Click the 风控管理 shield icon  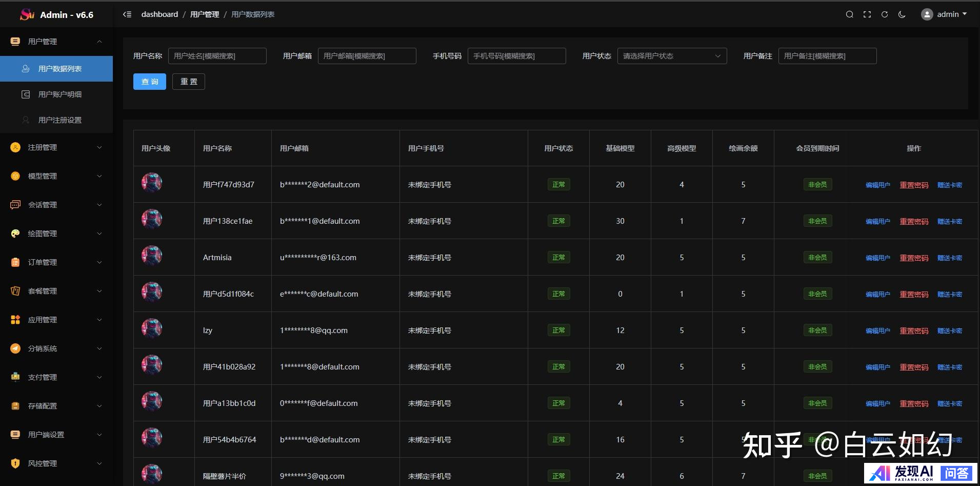[15, 463]
